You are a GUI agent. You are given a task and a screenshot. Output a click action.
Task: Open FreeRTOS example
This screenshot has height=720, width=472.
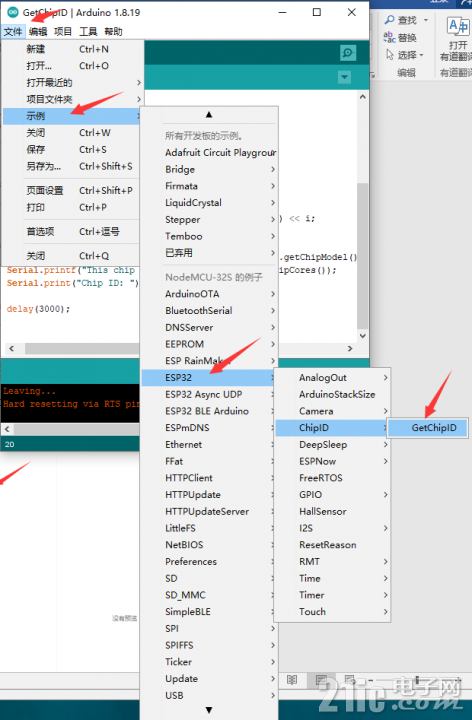tap(332, 478)
